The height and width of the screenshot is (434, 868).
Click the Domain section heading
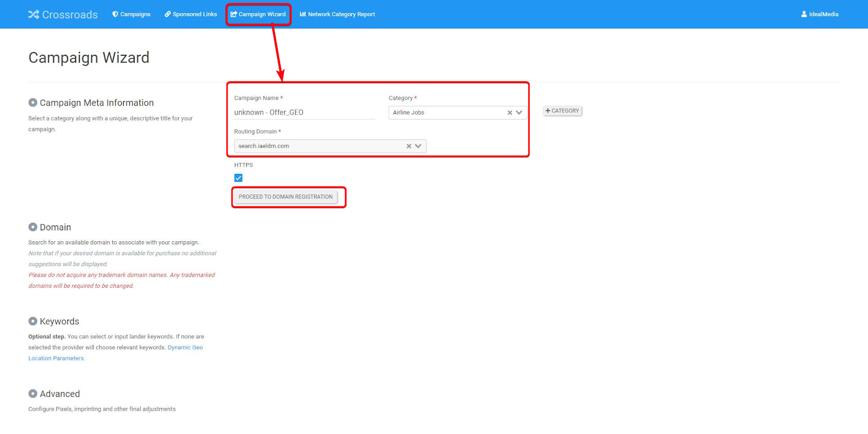[55, 227]
